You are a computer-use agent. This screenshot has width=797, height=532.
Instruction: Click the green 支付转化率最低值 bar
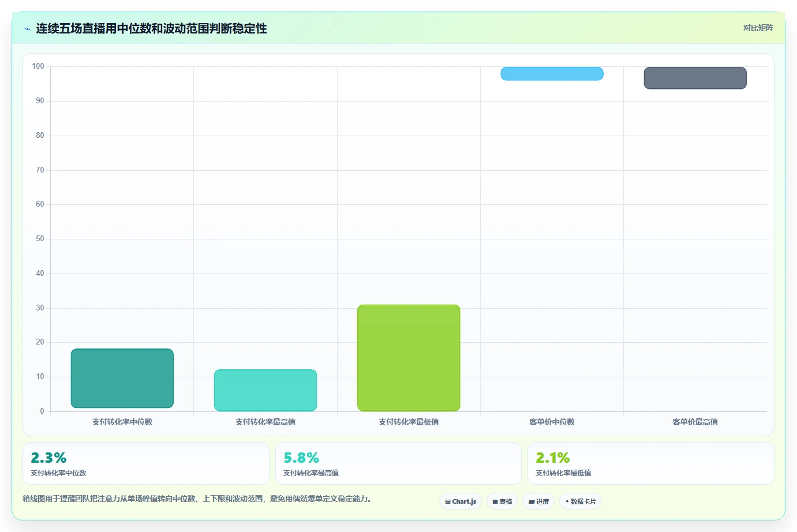[x=409, y=358]
